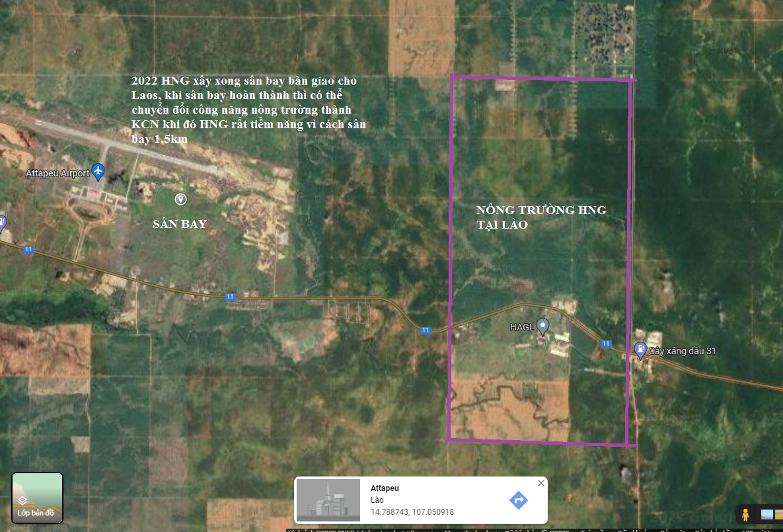Select the gray dropped pin above SÂN BAY
The image size is (783, 532).
coord(180,199)
